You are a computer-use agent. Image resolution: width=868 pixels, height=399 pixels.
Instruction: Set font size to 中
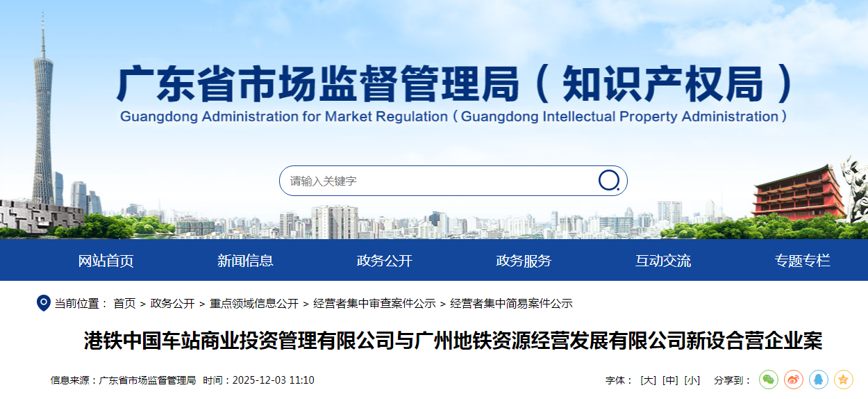click(x=670, y=380)
